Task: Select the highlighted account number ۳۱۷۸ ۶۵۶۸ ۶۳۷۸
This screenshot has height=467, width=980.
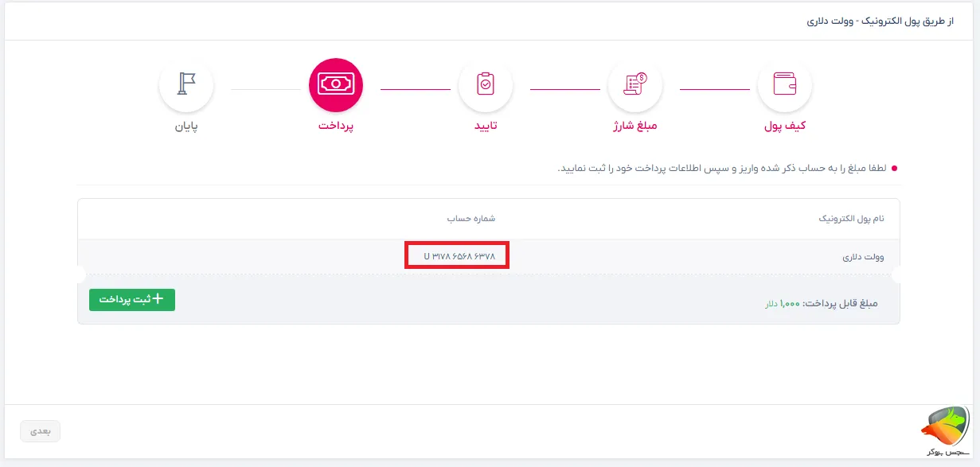Action: pos(457,255)
